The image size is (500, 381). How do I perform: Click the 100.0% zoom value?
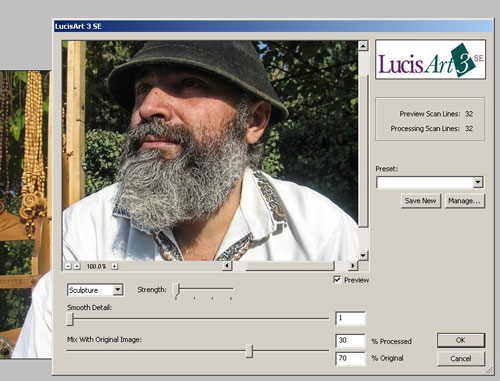tap(96, 266)
